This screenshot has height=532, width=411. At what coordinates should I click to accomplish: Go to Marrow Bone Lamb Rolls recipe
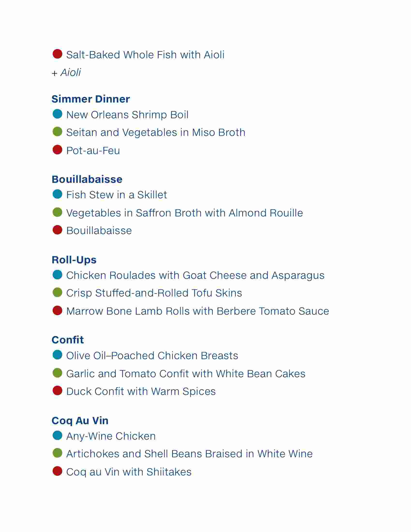(x=198, y=311)
